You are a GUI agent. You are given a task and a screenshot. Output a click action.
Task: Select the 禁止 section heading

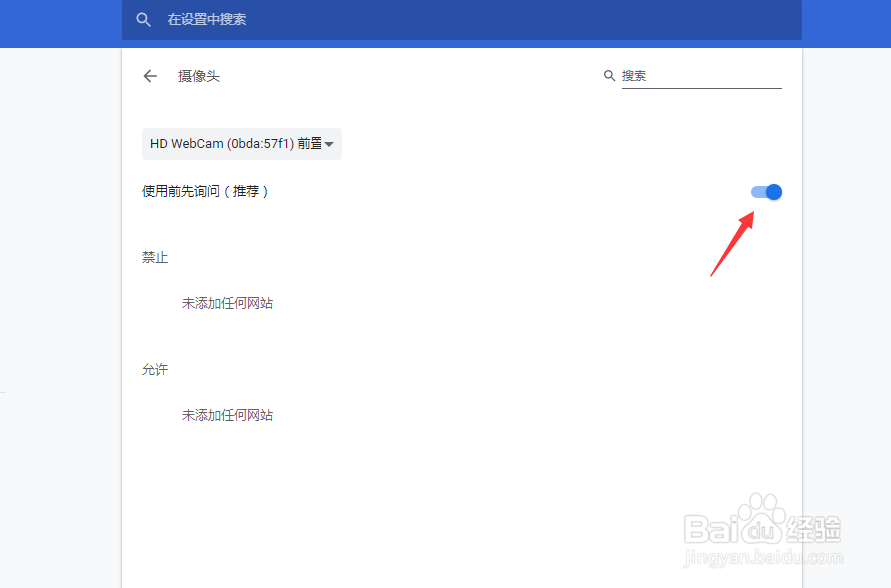point(155,257)
